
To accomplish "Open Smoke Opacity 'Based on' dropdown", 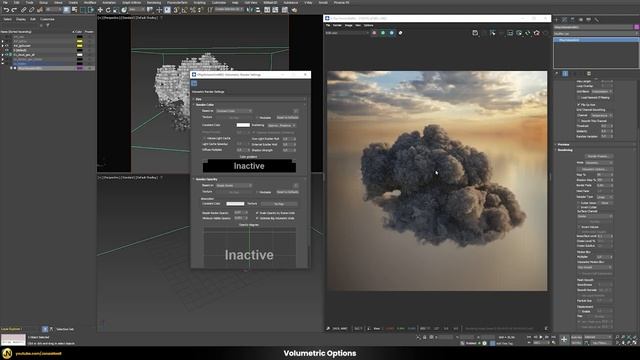I will pos(233,185).
